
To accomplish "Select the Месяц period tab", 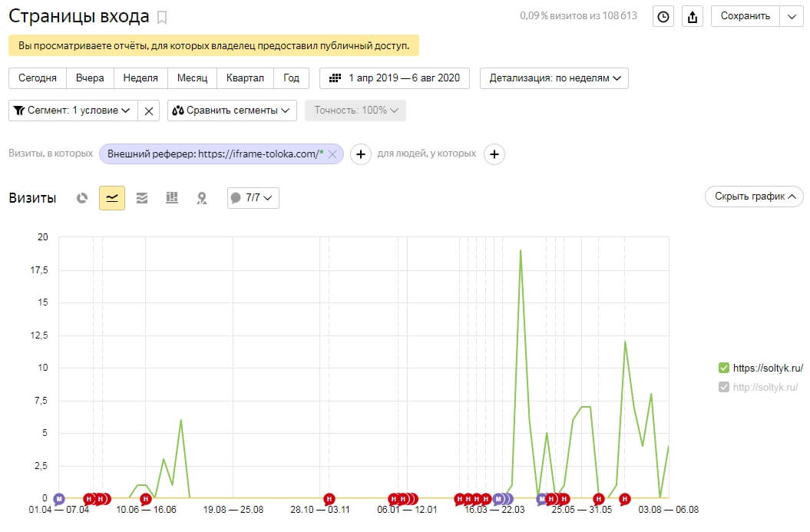I will tap(192, 78).
